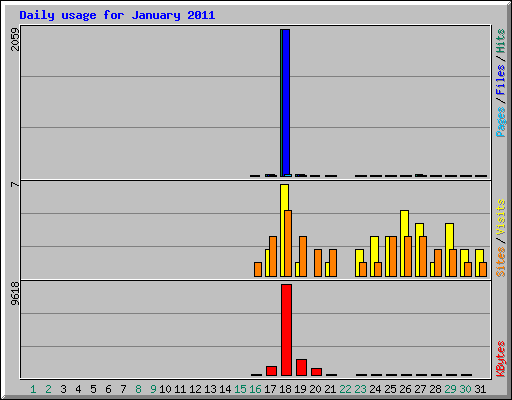The width and height of the screenshot is (512, 400).
Task: Click day label '20' on the x-axis
Action: 315,389
